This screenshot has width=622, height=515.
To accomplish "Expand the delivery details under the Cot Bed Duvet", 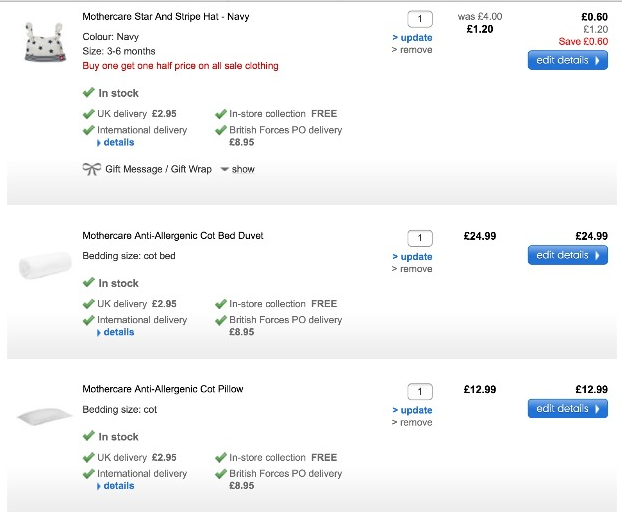I will click(117, 333).
